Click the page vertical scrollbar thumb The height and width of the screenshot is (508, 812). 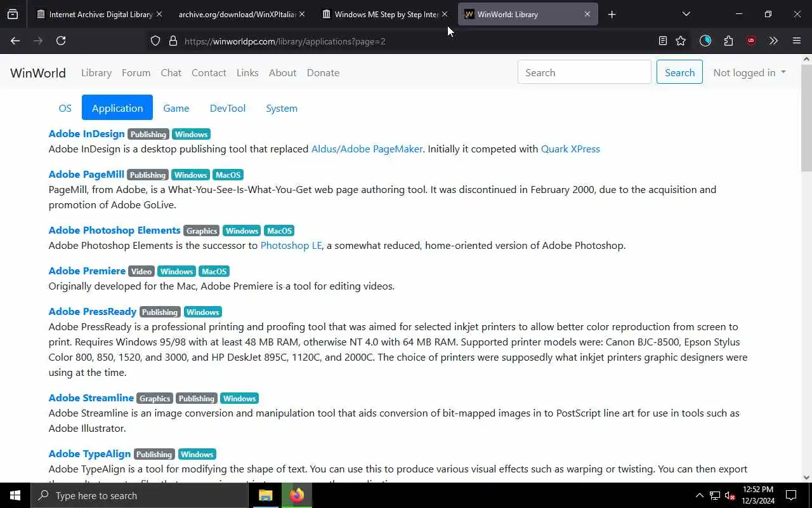pos(806,117)
